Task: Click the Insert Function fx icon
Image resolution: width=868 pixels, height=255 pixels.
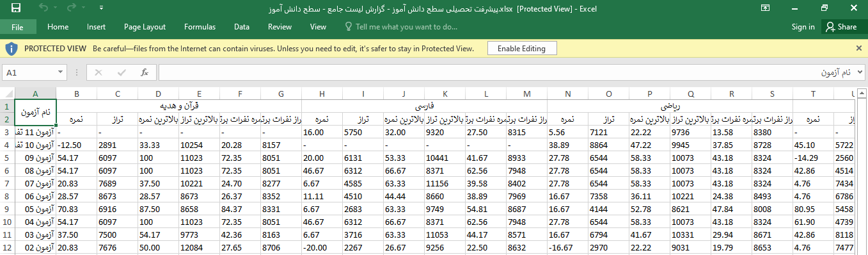Action: 145,72
